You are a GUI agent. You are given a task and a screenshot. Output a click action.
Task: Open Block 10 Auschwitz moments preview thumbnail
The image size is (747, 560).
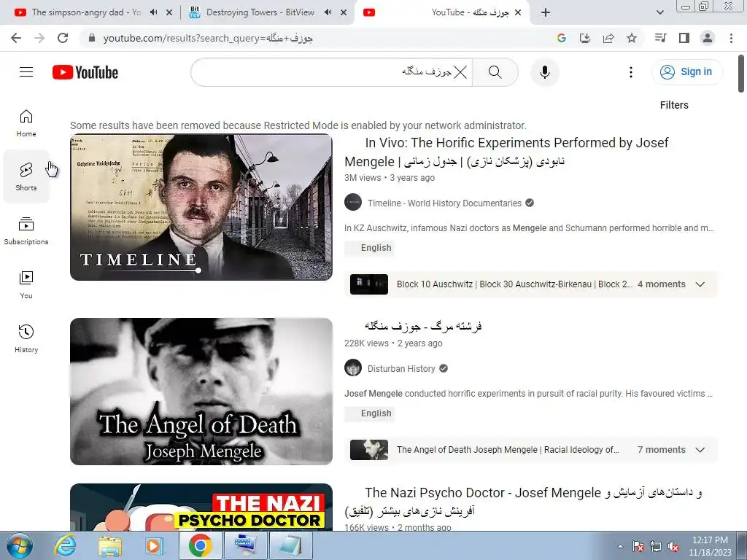pyautogui.click(x=368, y=284)
